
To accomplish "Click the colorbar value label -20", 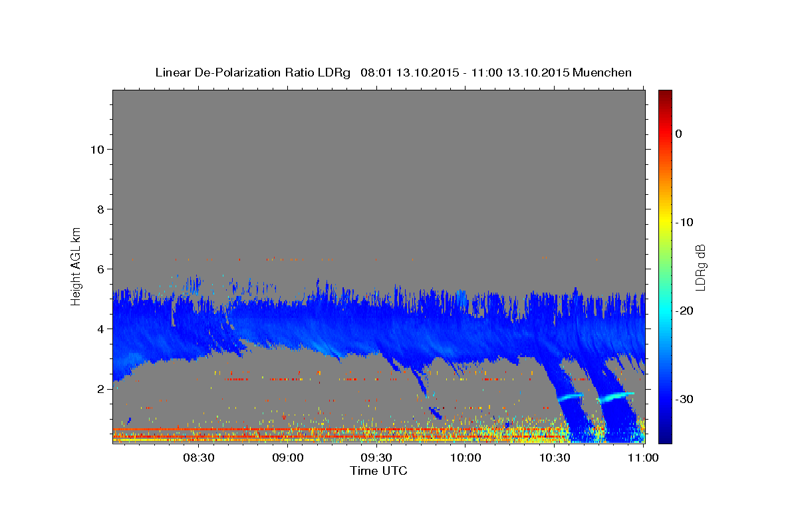I will [685, 311].
